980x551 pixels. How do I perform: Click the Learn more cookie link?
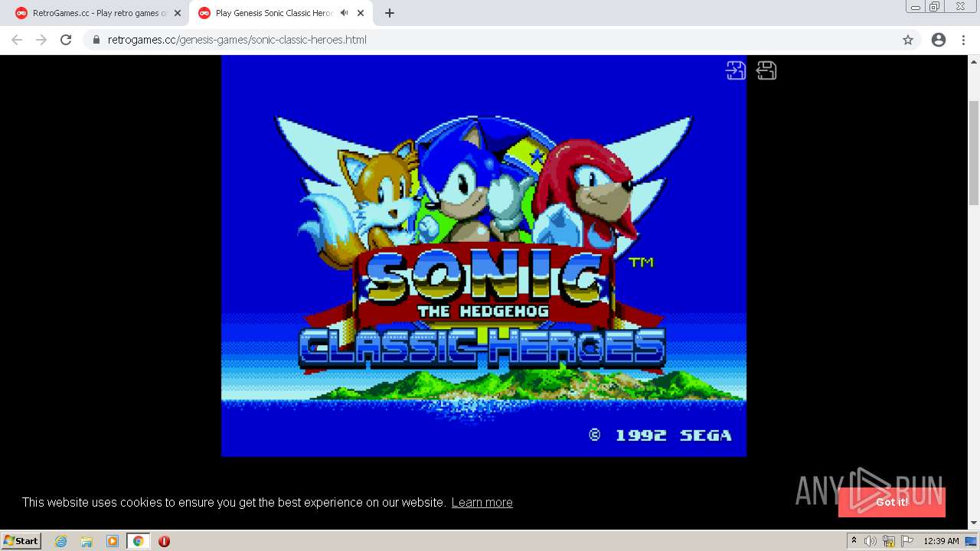point(482,502)
